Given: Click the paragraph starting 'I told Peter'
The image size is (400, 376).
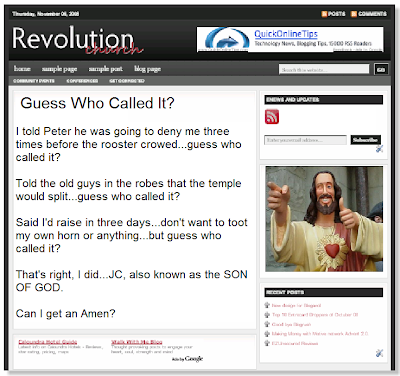Looking at the screenshot, I should click(x=129, y=144).
